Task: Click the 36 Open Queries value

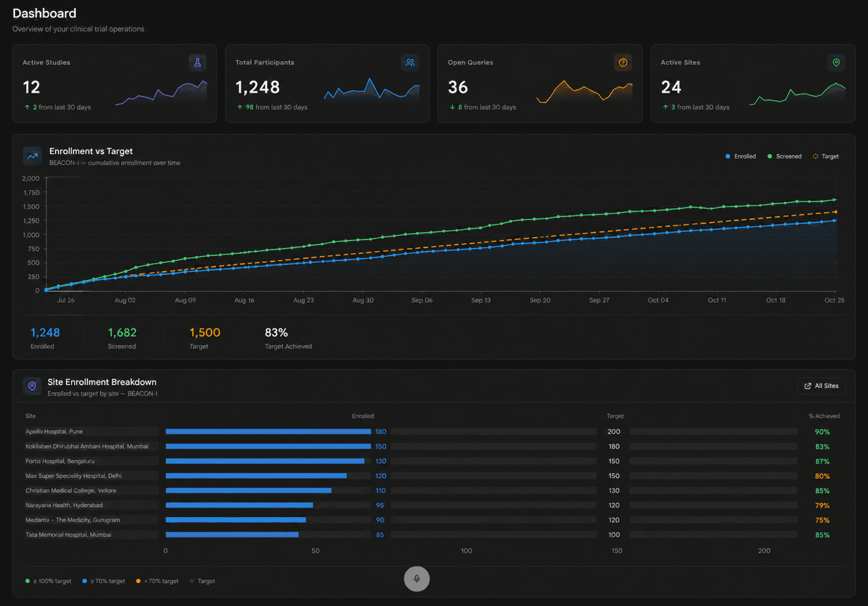Action: tap(458, 87)
